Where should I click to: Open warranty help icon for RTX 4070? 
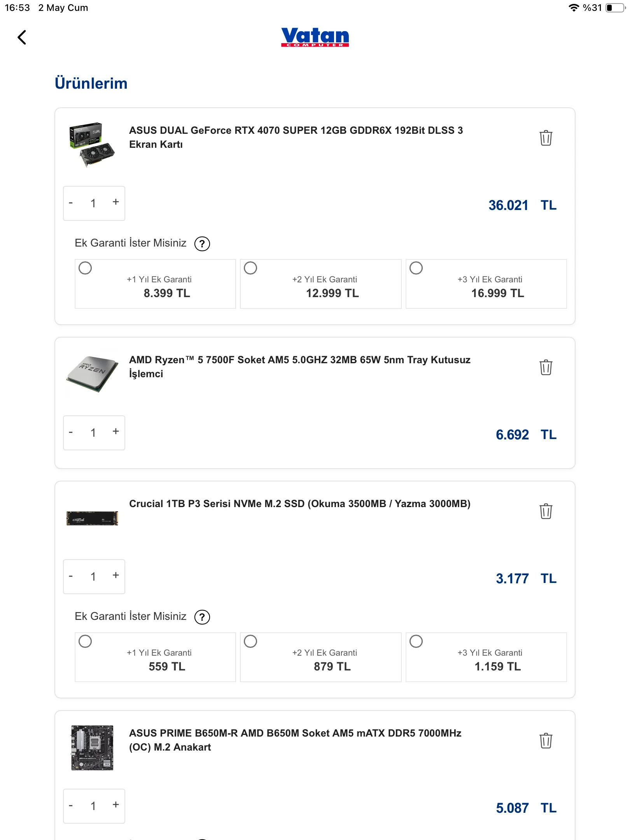point(202,244)
